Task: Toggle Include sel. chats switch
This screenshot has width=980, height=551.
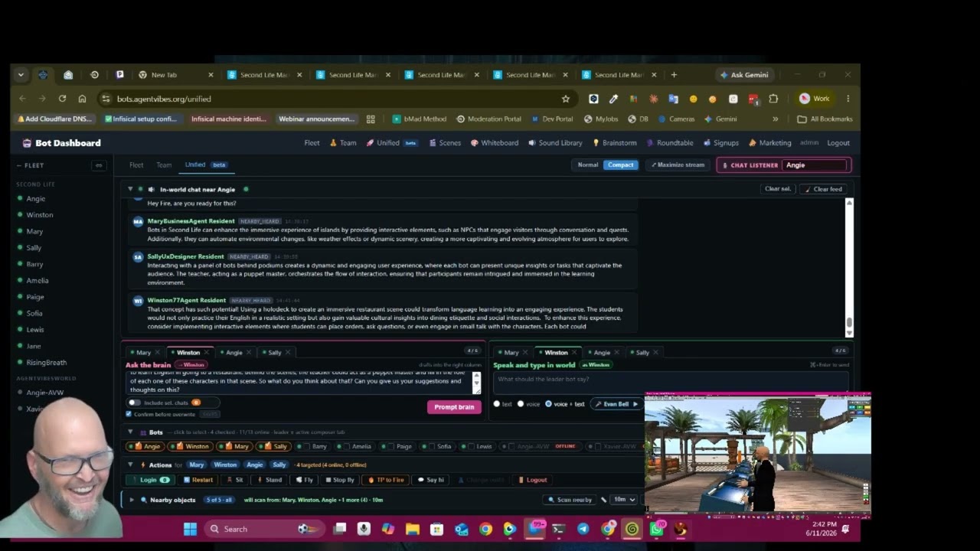Action: point(135,403)
